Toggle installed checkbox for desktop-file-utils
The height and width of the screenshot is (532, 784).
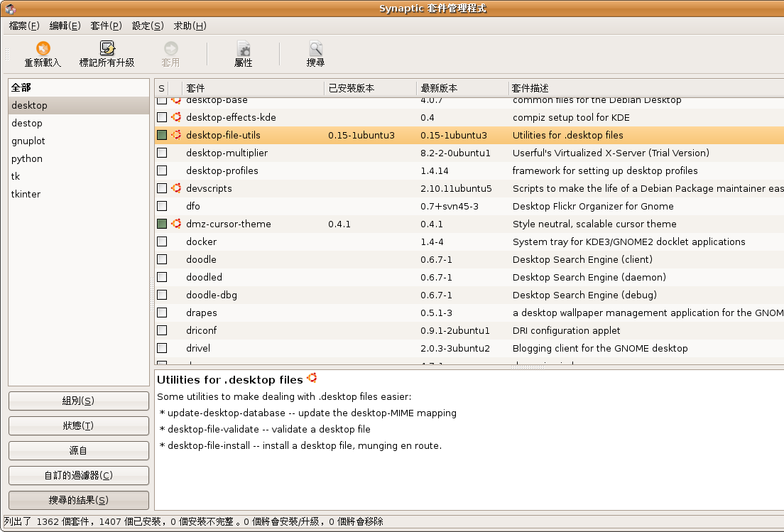tap(162, 135)
